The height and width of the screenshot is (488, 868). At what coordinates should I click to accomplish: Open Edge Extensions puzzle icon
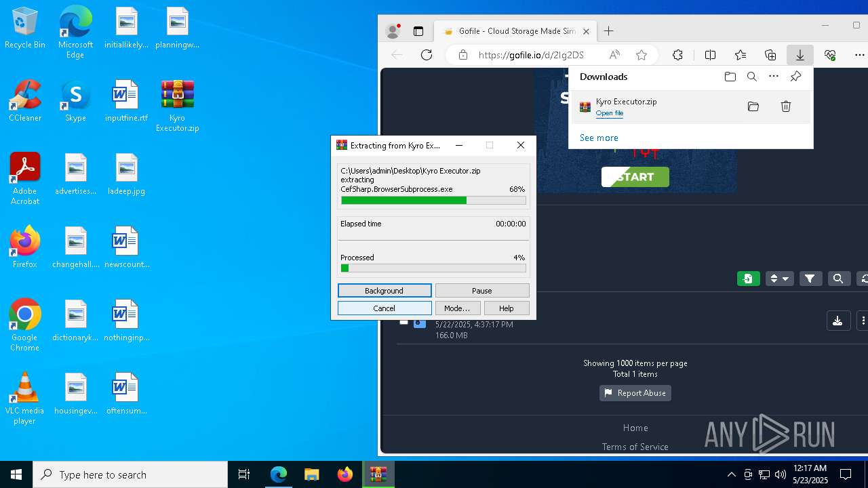(x=677, y=55)
